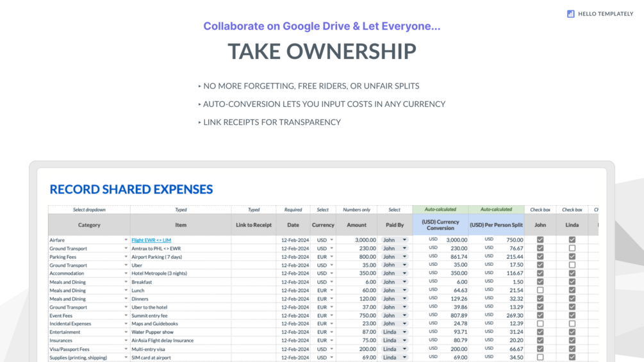
Task: Uncheck John's box for Water Pupper show
Action: pyautogui.click(x=540, y=332)
